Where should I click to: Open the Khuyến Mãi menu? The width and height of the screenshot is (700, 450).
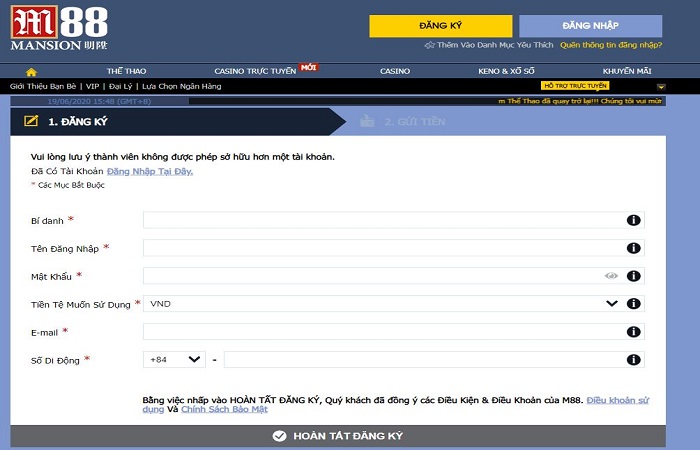pos(627,72)
